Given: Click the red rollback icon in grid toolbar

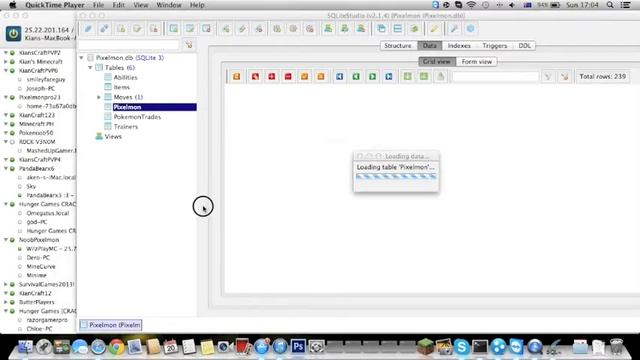Looking at the screenshot, I should 255,76.
